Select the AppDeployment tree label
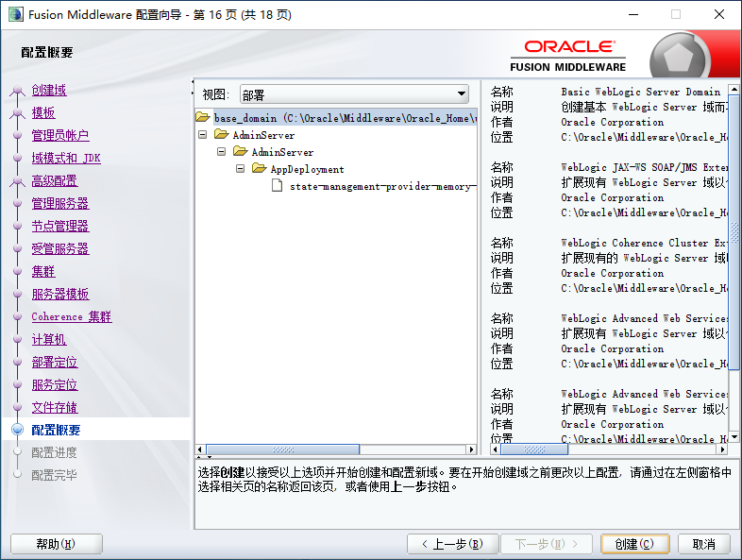Viewport: 742px width, 560px height. 307,169
